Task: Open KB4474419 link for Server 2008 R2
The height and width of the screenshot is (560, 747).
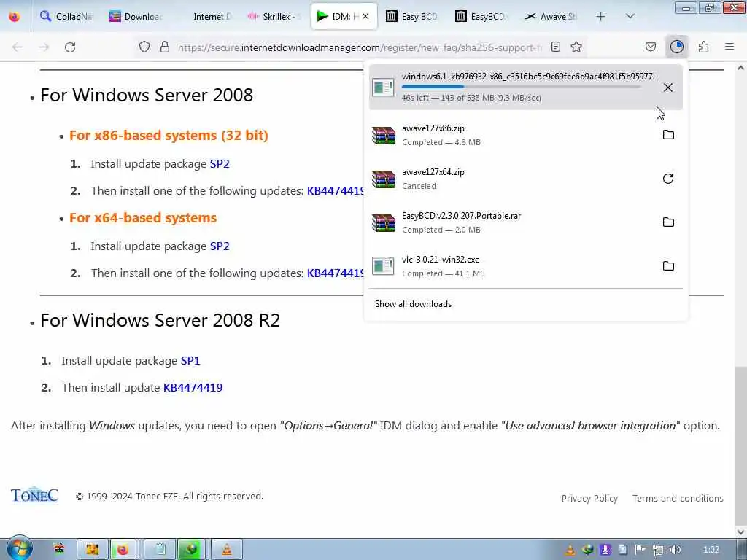Action: pos(193,388)
